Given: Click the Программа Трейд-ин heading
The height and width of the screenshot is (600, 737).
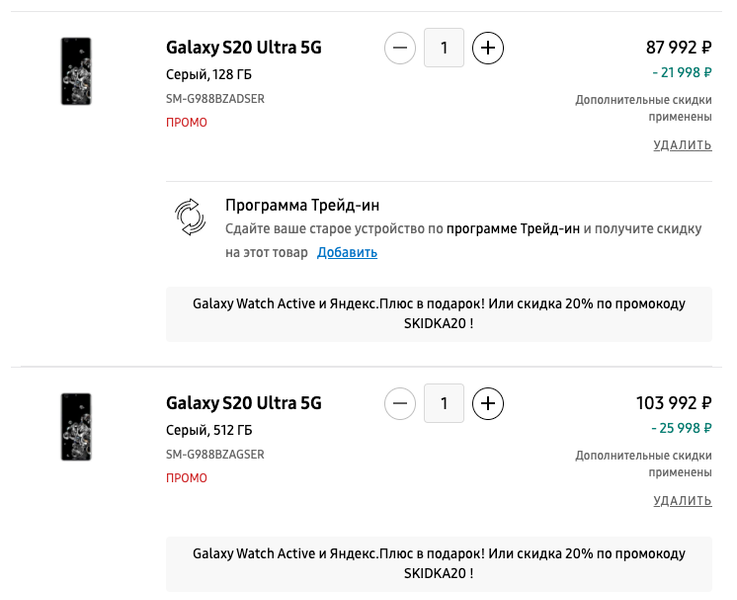Looking at the screenshot, I should click(302, 205).
